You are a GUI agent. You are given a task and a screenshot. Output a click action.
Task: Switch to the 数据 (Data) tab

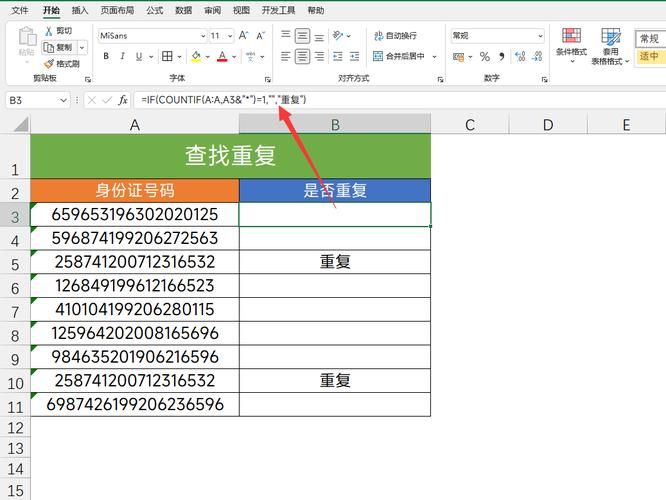[x=183, y=10]
